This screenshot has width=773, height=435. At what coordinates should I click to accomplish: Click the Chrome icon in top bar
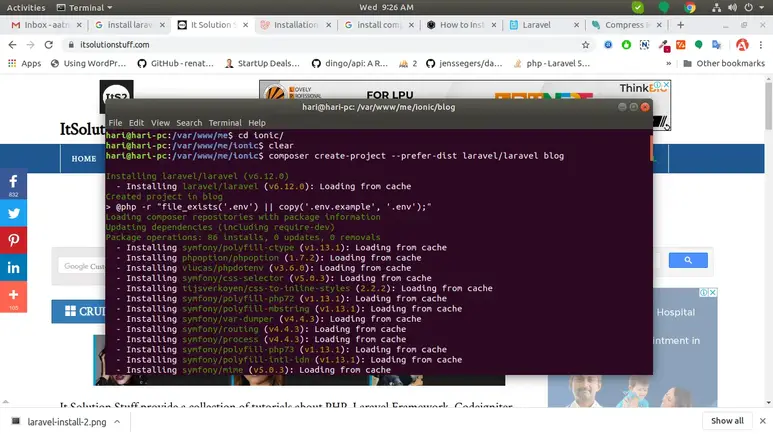[x=690, y=7]
